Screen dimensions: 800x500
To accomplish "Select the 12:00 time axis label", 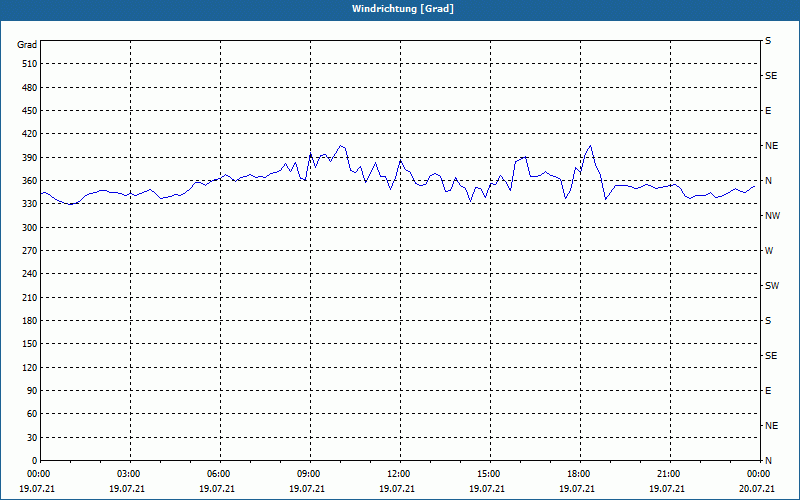I will pos(399,474).
